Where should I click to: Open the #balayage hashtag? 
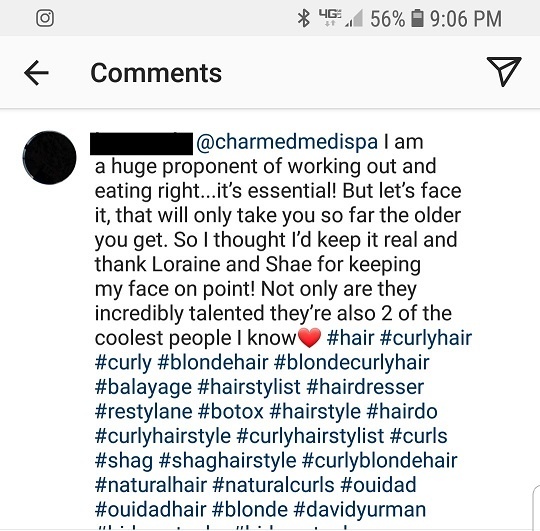(x=143, y=387)
